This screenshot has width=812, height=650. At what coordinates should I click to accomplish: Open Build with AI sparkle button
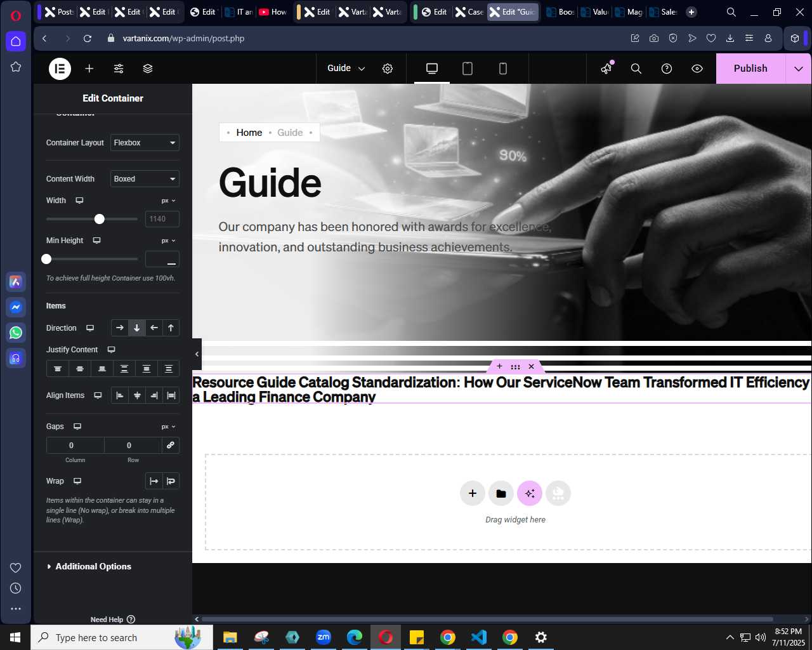click(530, 493)
